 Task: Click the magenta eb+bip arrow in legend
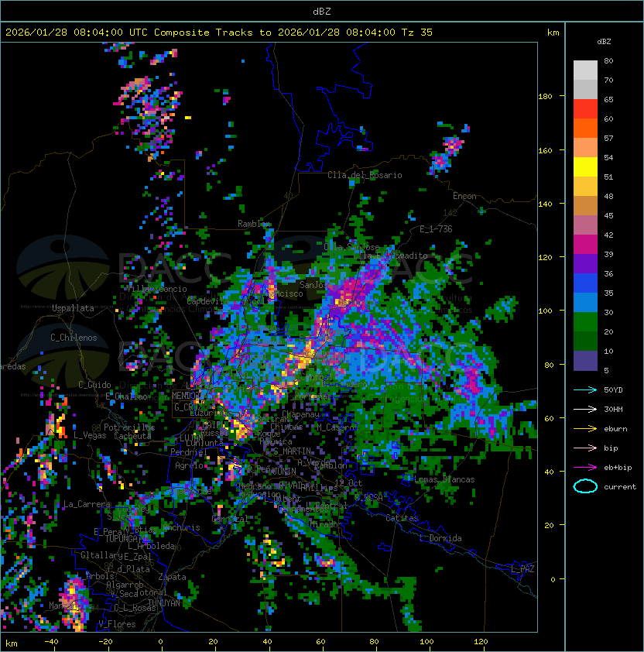(585, 468)
